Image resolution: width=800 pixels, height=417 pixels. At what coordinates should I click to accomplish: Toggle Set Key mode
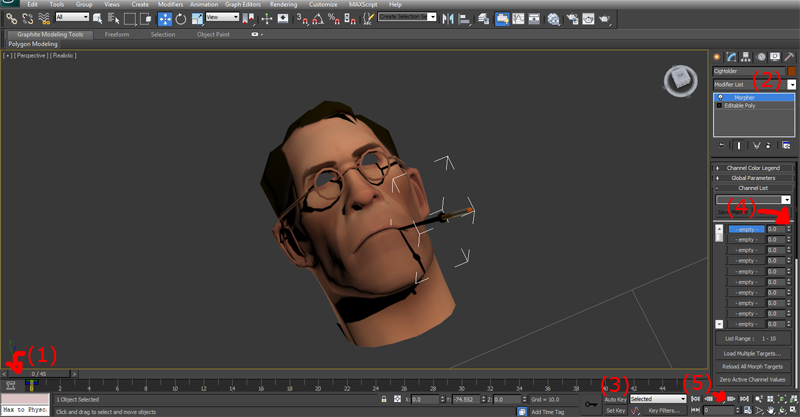[615, 410]
